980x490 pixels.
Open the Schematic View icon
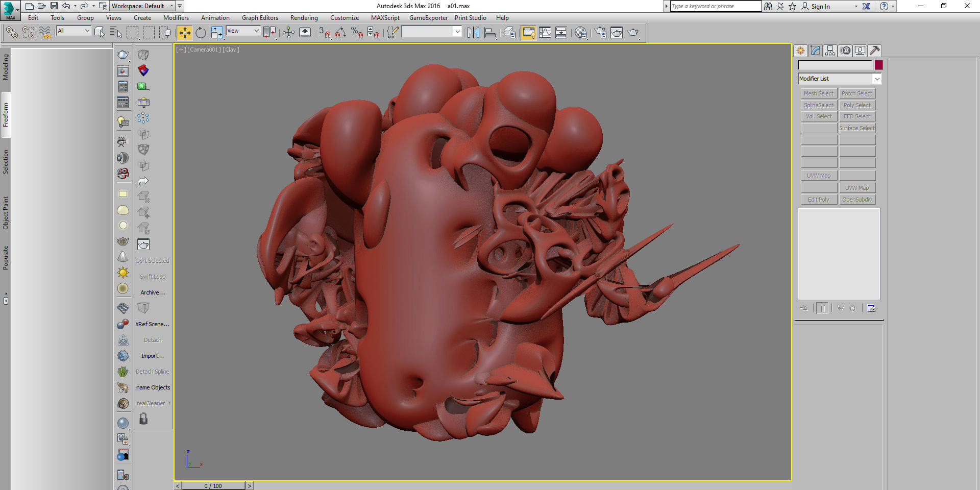point(561,33)
